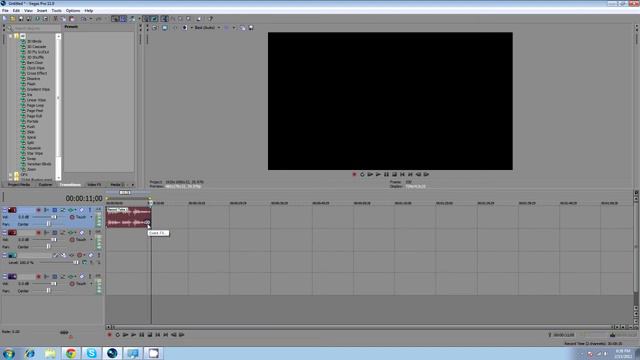640x360 pixels.
Task: Click Record button in timeline transport bar
Action: [x=109, y=335]
